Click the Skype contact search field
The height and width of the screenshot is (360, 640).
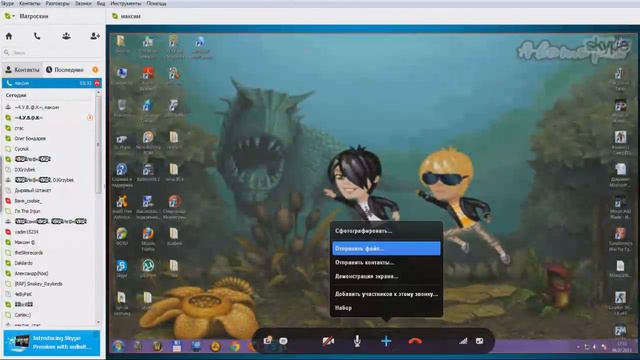coord(52,53)
